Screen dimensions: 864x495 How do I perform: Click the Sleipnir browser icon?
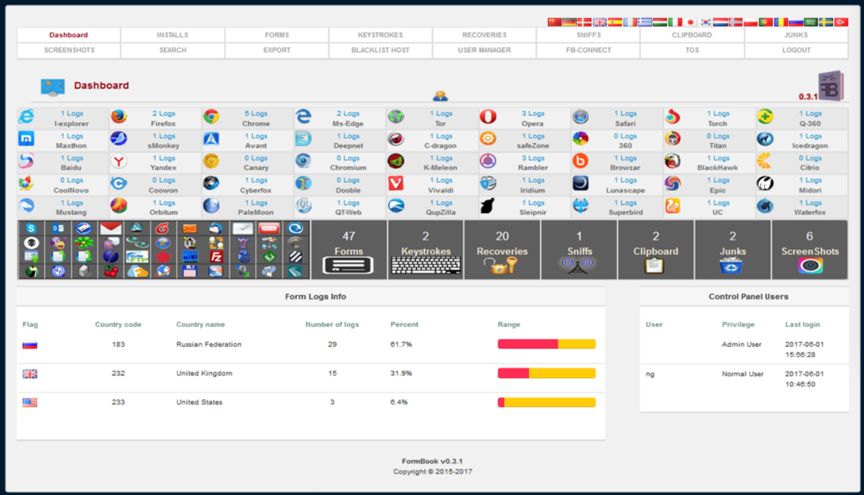click(488, 205)
